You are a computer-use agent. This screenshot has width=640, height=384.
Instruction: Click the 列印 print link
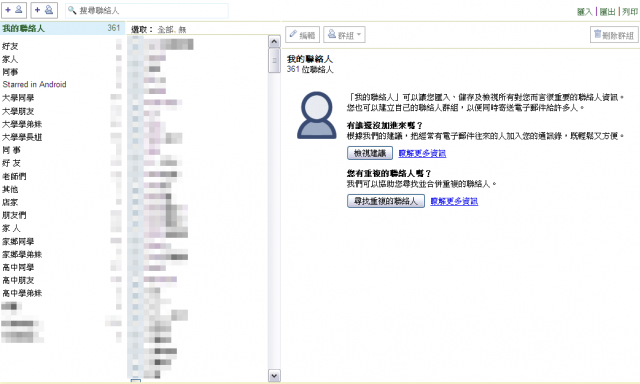(630, 12)
